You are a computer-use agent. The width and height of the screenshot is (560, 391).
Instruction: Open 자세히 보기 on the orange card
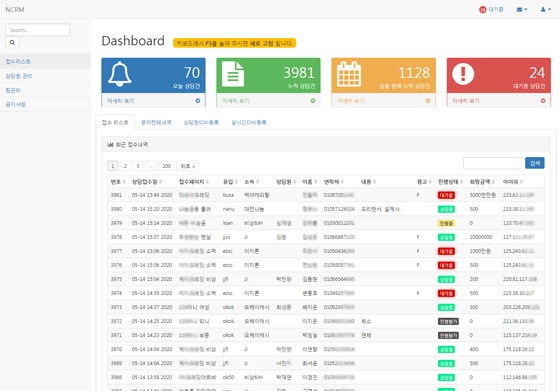point(351,101)
